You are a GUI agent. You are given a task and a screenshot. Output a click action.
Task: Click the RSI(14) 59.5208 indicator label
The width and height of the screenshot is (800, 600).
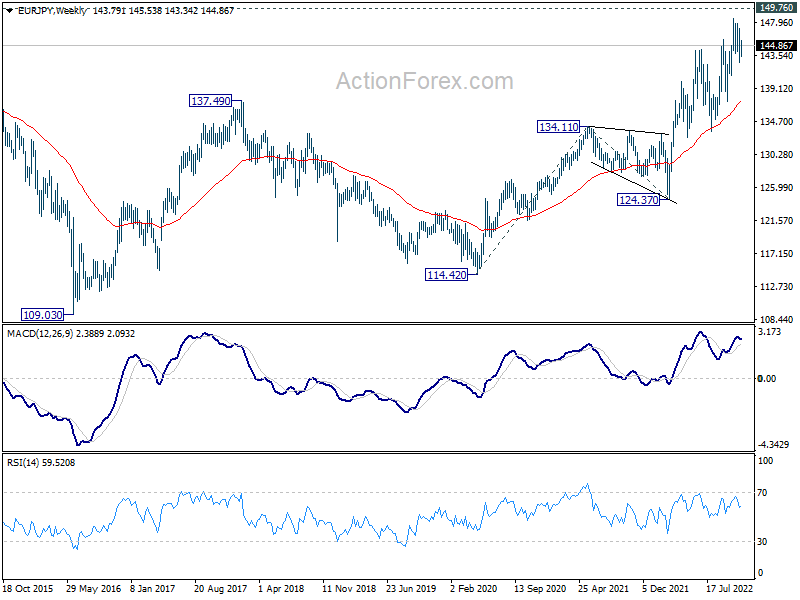point(41,463)
